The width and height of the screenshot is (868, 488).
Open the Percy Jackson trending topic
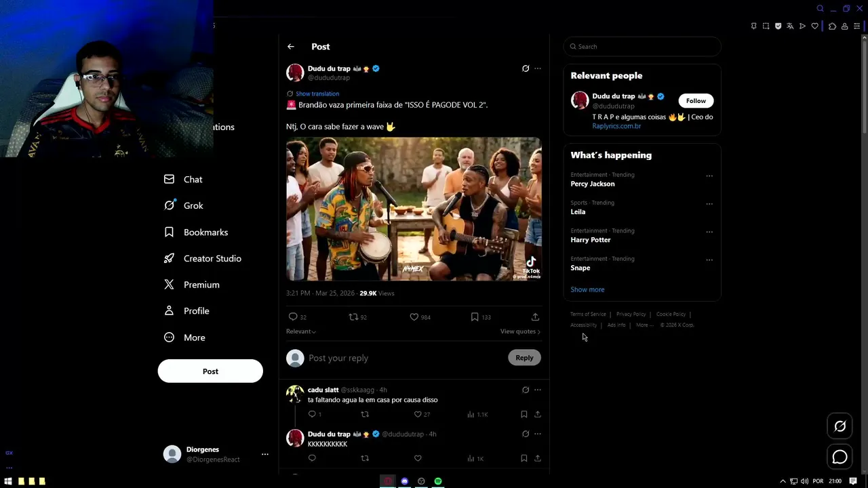[x=593, y=184]
